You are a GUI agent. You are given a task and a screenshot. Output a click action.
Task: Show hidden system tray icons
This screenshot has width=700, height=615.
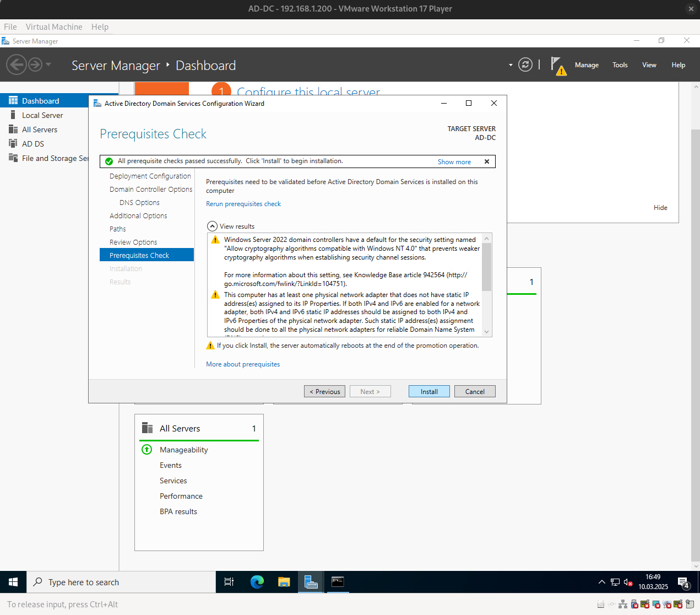[601, 582]
